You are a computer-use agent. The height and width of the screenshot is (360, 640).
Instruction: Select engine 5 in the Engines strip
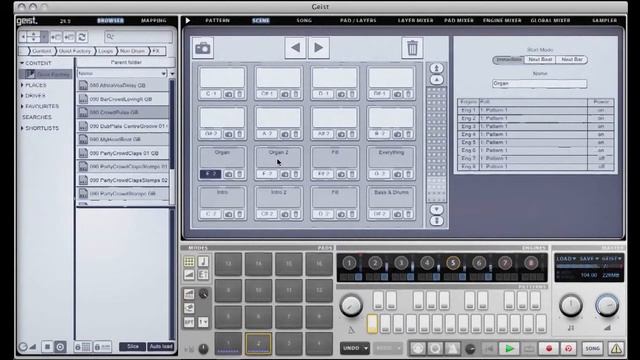(x=453, y=263)
